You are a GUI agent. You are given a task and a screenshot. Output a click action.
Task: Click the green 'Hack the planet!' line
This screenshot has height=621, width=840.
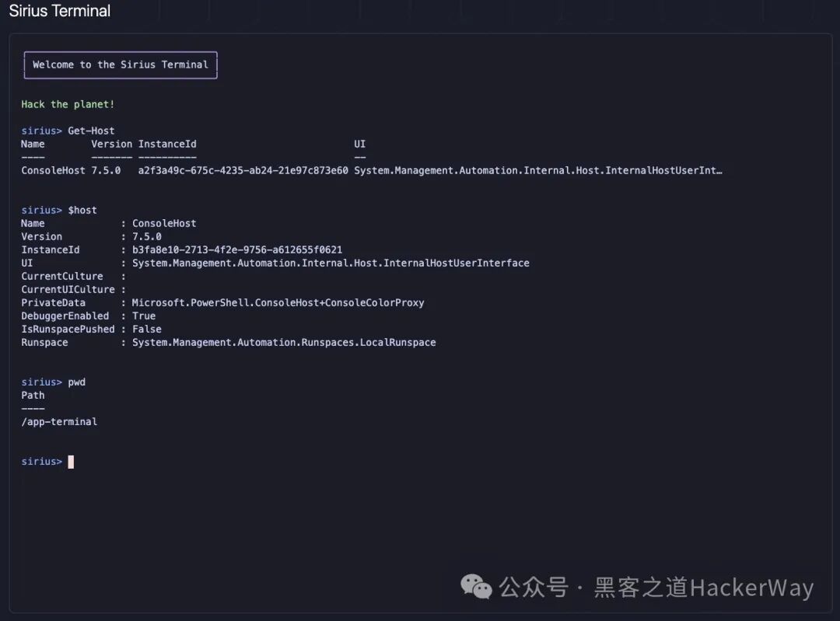click(x=68, y=104)
